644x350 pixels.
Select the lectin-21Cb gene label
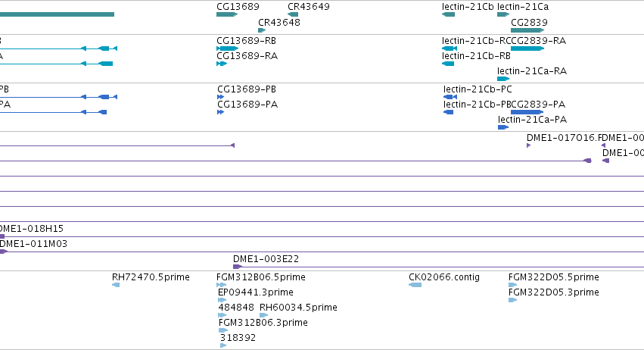(x=468, y=7)
